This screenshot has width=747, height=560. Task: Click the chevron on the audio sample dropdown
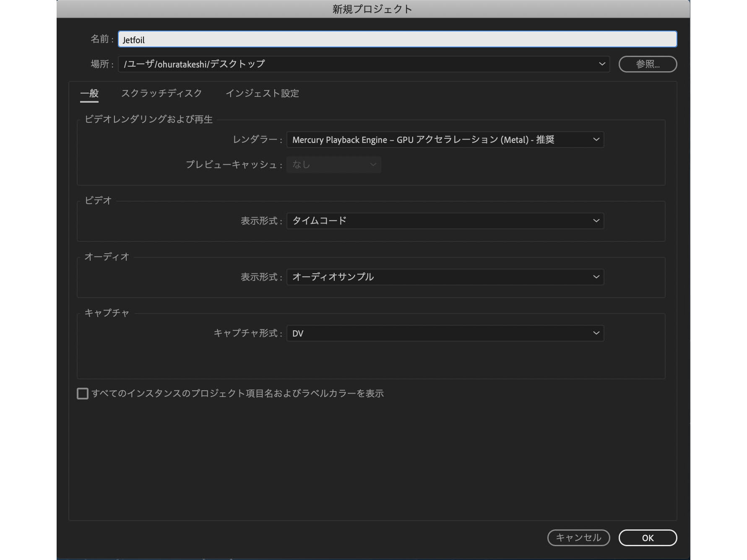pyautogui.click(x=596, y=277)
